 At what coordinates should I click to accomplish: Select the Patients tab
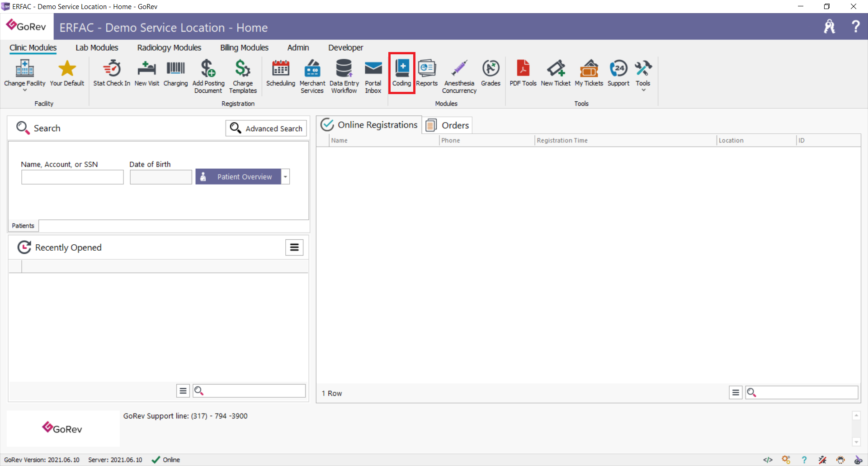click(x=23, y=225)
